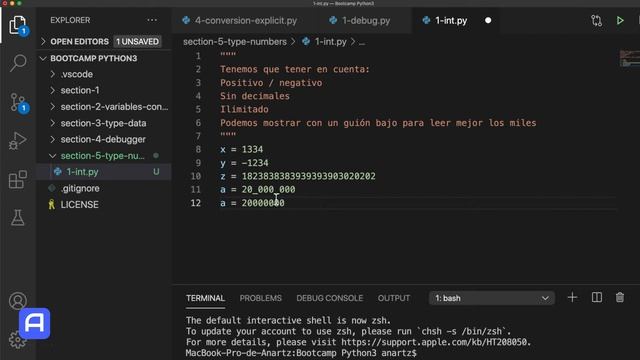Screen dimensions: 640x360
Task: Click unsaved dot on 1-int.py tab
Action: pos(488,20)
